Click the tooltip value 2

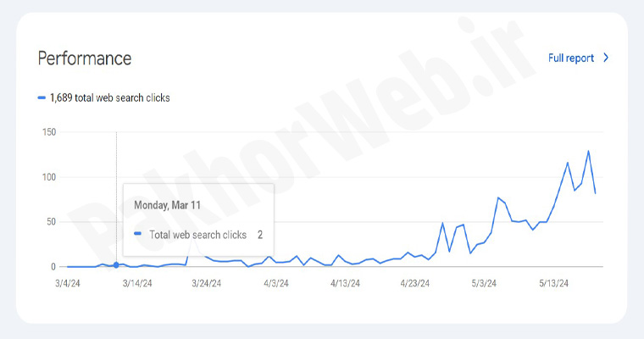coord(260,232)
